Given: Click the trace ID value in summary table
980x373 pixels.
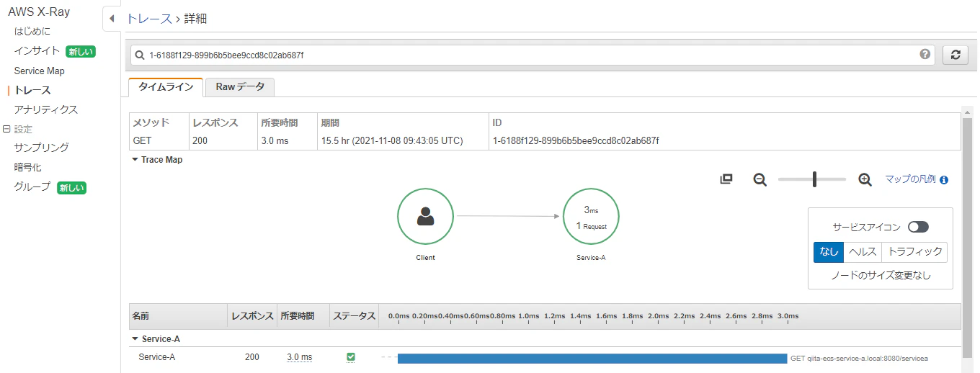Looking at the screenshot, I should coord(575,140).
